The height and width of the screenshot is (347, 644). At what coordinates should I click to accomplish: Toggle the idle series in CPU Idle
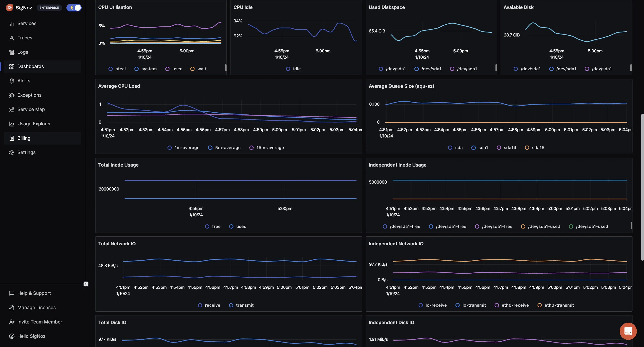pyautogui.click(x=293, y=69)
